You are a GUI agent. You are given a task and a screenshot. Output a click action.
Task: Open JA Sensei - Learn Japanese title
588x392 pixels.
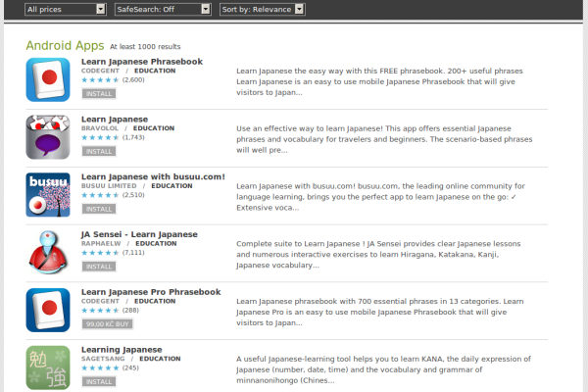[139, 234]
